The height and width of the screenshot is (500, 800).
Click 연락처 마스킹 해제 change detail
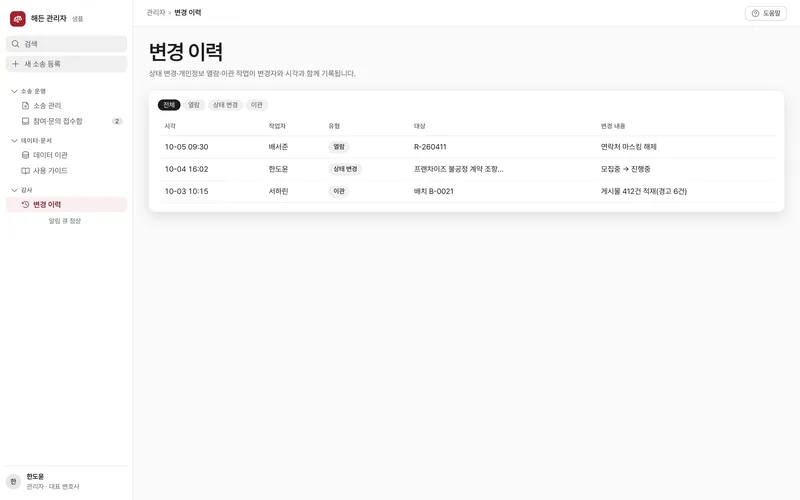[x=629, y=147]
